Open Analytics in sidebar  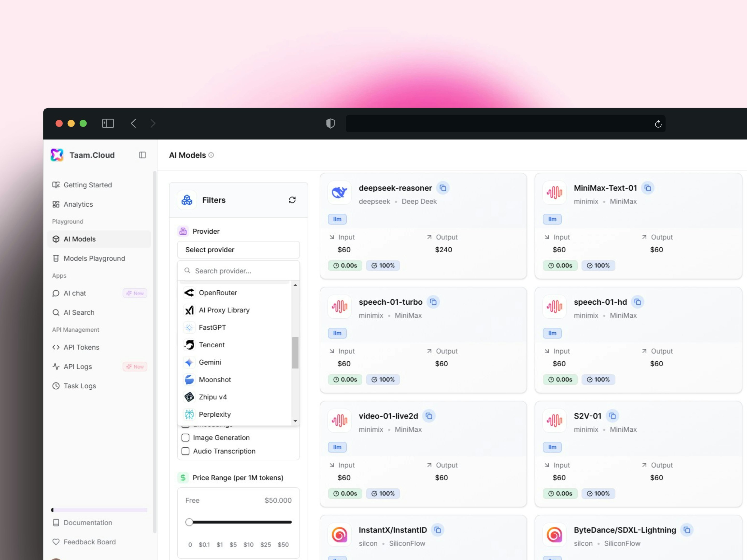(99, 204)
